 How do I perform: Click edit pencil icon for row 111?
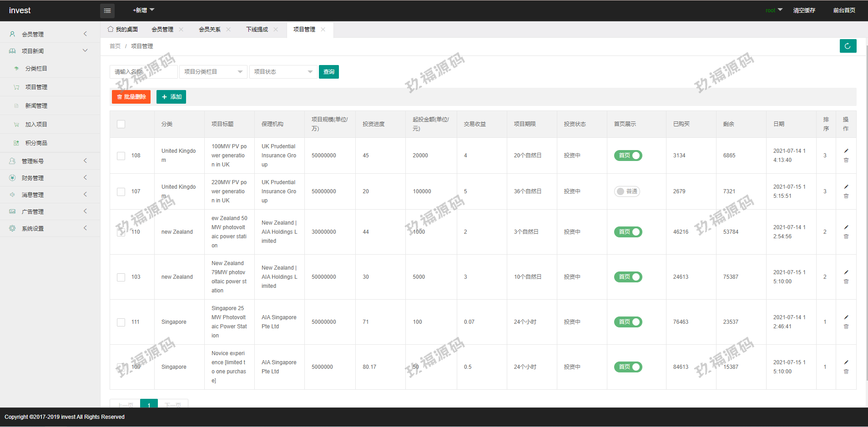pos(846,317)
